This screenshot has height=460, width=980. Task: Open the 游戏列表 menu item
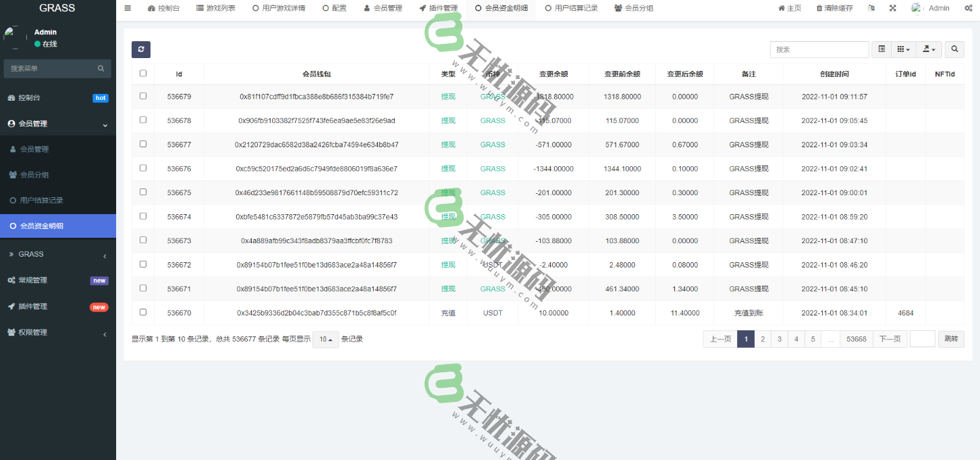pos(216,8)
